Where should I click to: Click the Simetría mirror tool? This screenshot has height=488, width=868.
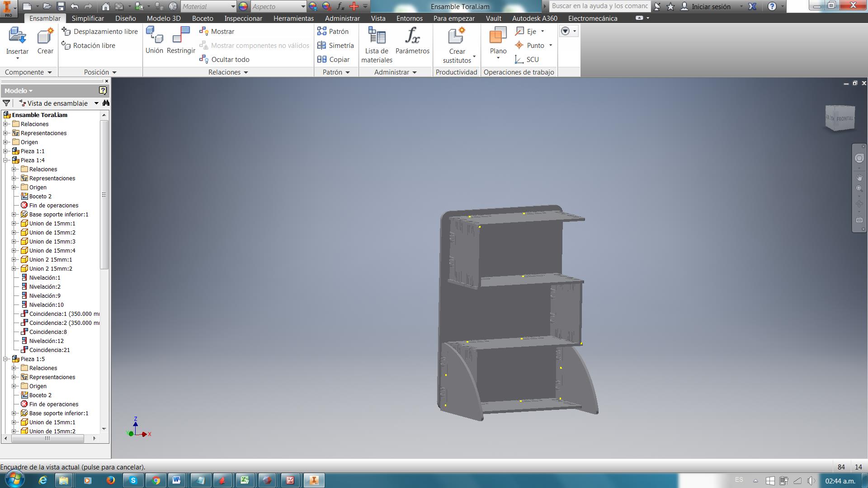coord(336,46)
